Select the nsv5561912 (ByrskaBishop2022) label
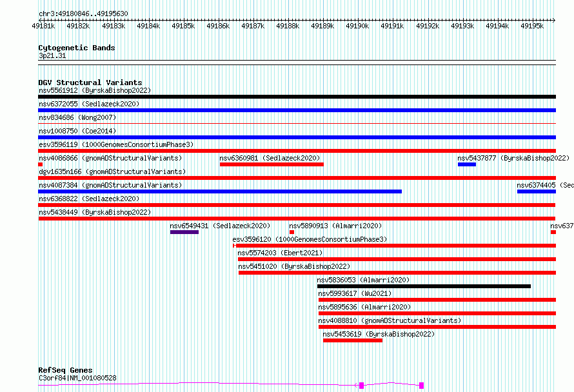Image resolution: width=574 pixels, height=392 pixels. [x=95, y=90]
